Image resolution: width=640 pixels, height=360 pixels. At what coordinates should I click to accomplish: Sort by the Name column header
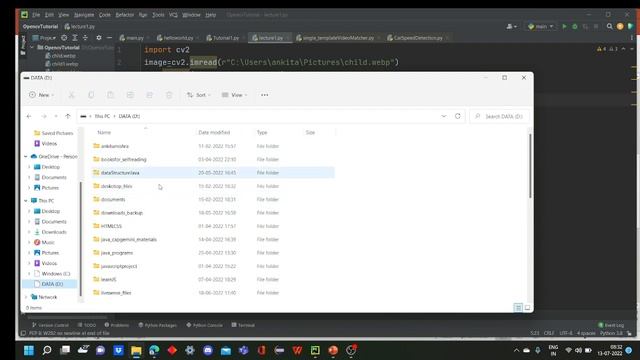pyautogui.click(x=104, y=132)
